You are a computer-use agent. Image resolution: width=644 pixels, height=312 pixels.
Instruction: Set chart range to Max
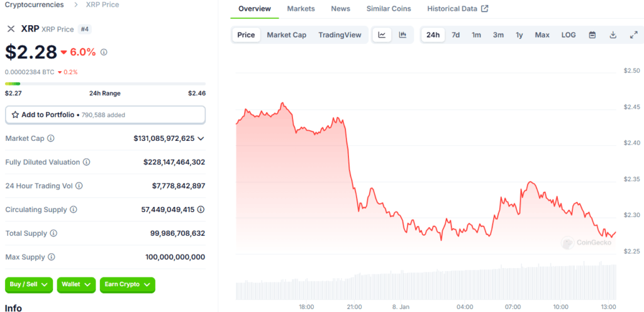(x=542, y=35)
